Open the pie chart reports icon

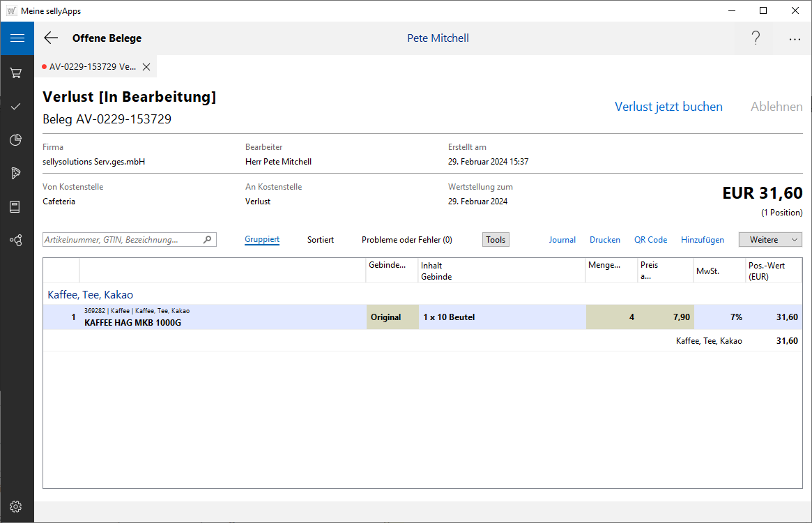pyautogui.click(x=16, y=140)
